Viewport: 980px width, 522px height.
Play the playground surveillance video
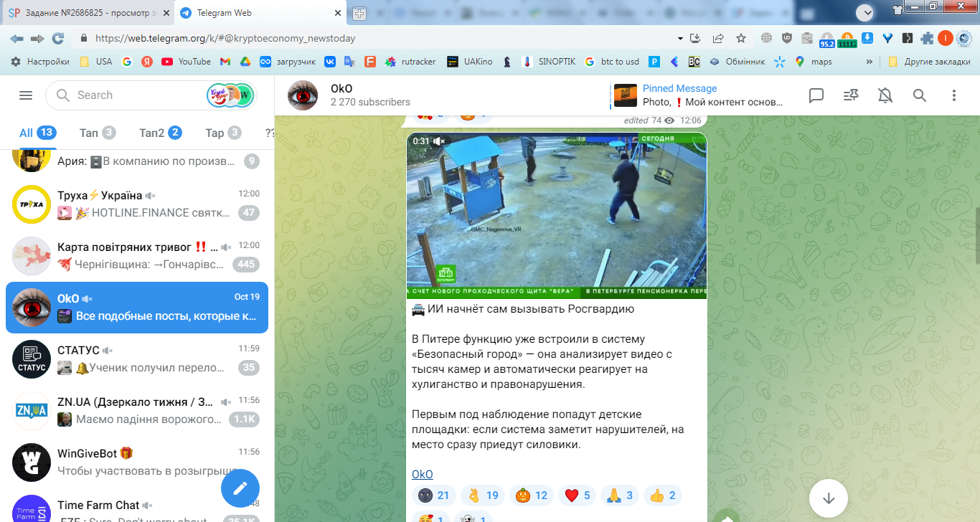(557, 215)
